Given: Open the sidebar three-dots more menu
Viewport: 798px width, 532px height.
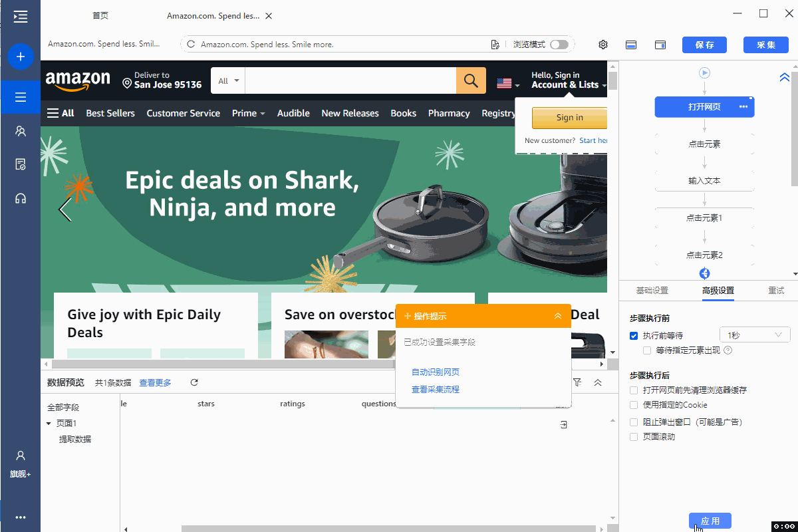Looking at the screenshot, I should tap(21, 517).
